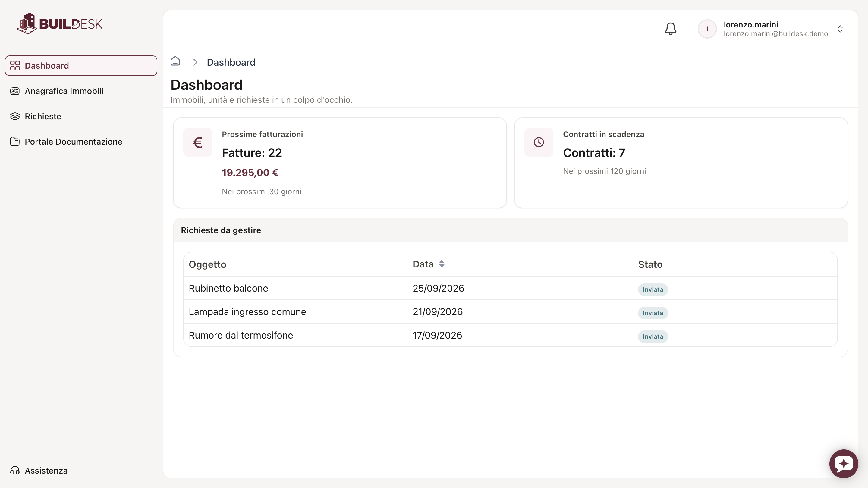
Task: Click Inviata badge for Lampada ingresso comune
Action: pyautogui.click(x=653, y=313)
